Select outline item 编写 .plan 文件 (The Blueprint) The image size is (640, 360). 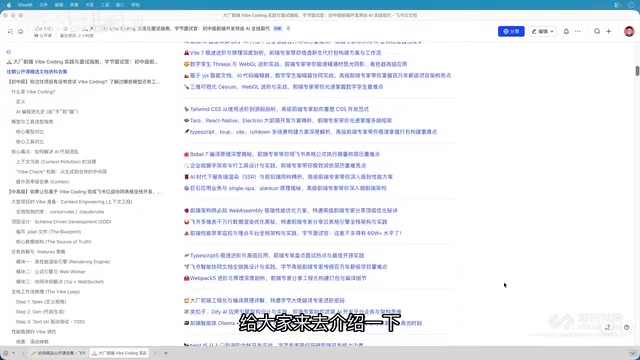pos(49,231)
